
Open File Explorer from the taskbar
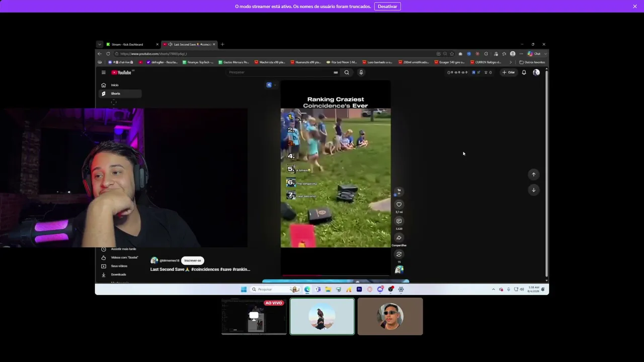click(328, 289)
